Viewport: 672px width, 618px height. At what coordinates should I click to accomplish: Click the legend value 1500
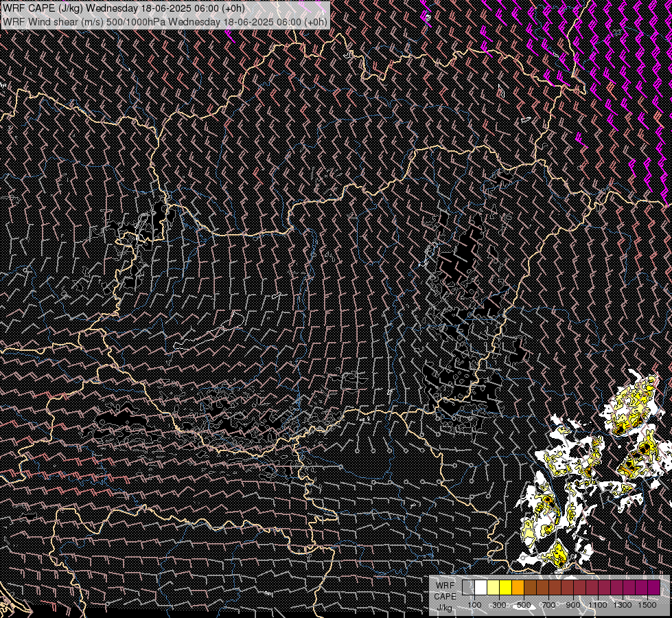point(647,605)
